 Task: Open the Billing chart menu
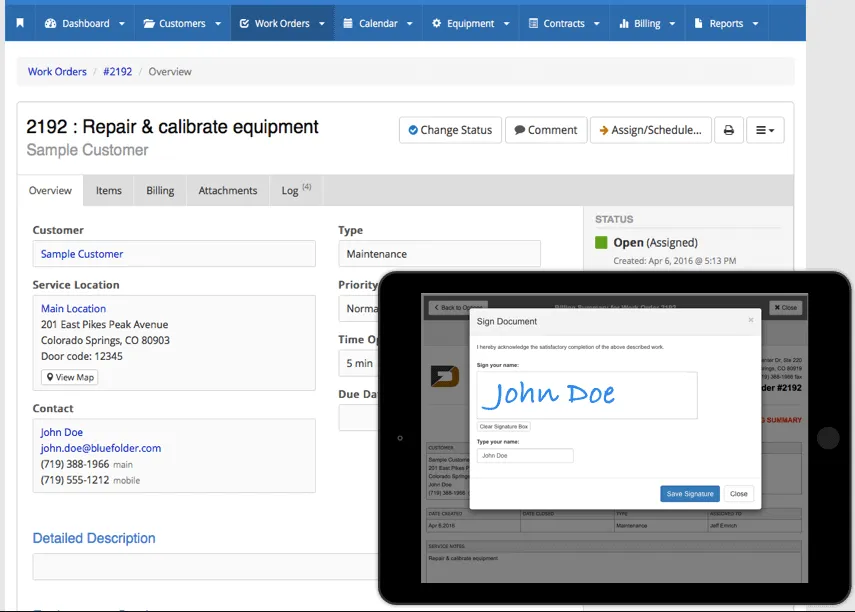647,23
